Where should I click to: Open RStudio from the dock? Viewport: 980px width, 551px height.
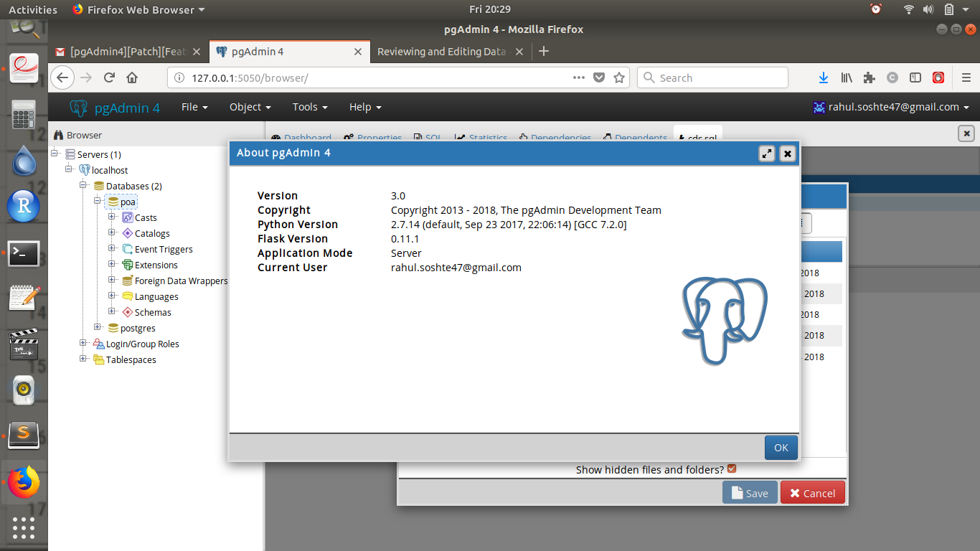[24, 207]
